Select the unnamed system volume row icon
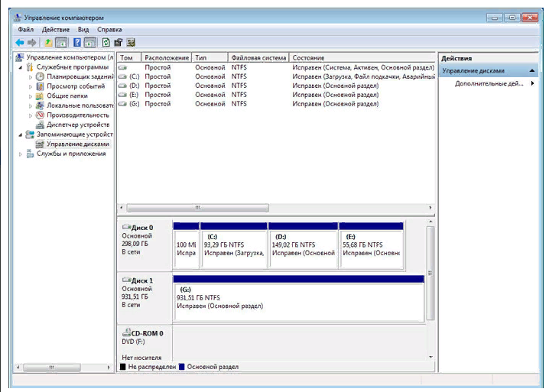 (x=122, y=67)
